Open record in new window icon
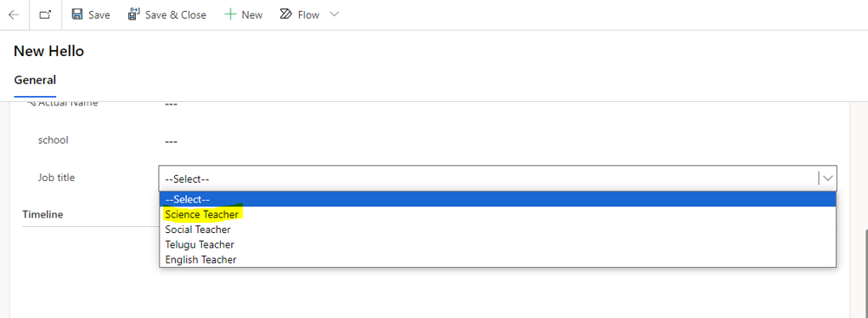Screen dimensions: 868x318 (x=45, y=15)
